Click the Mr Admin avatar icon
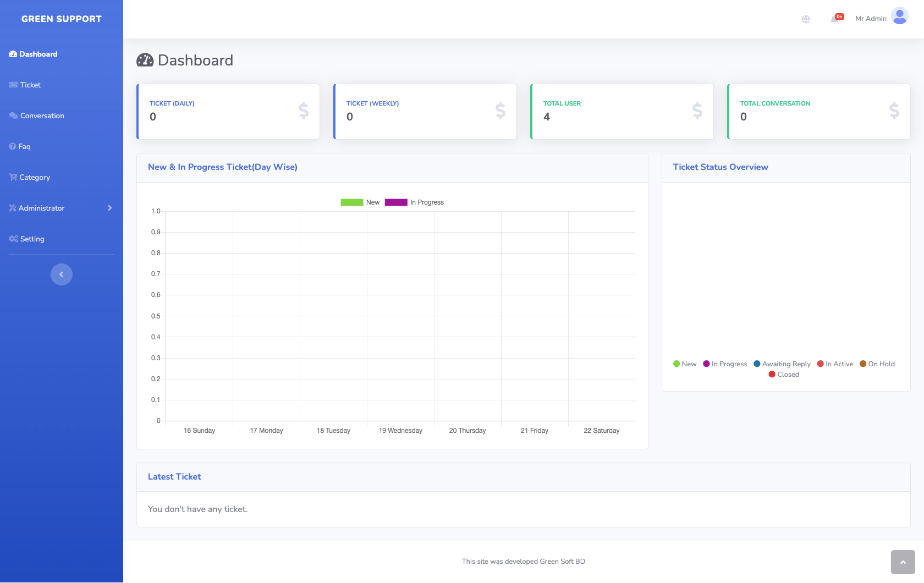The height and width of the screenshot is (583, 924). 899,16
